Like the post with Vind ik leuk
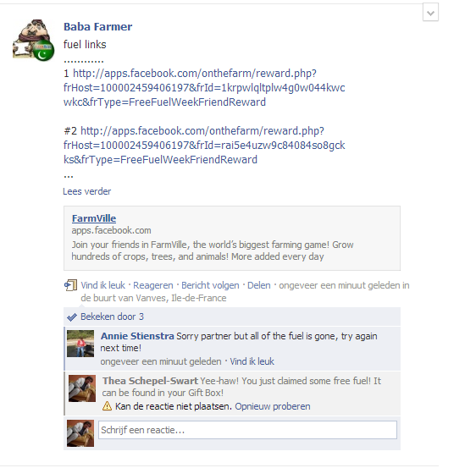Screen dimensions: 476x468 click(x=103, y=285)
